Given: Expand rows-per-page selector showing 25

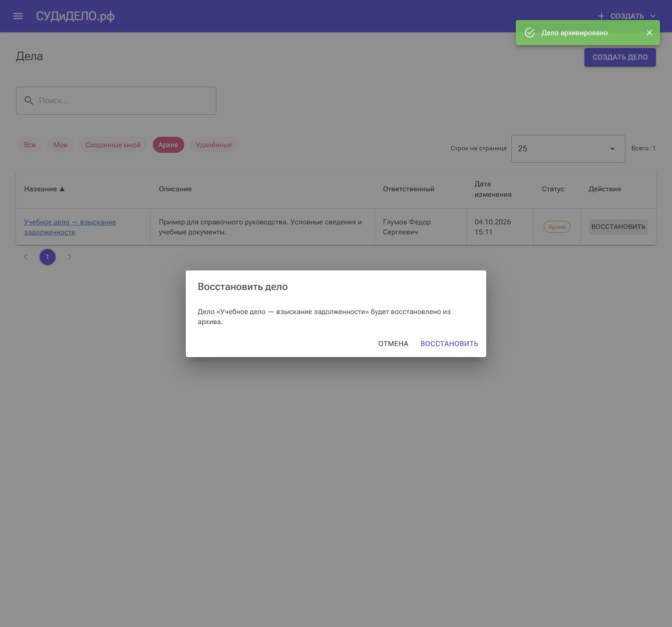Looking at the screenshot, I should (x=568, y=149).
